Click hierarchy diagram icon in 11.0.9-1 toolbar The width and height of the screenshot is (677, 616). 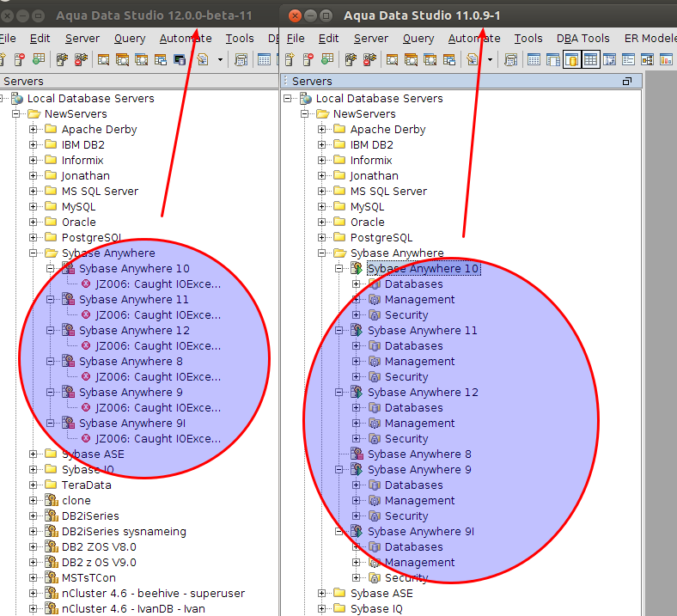[x=647, y=59]
